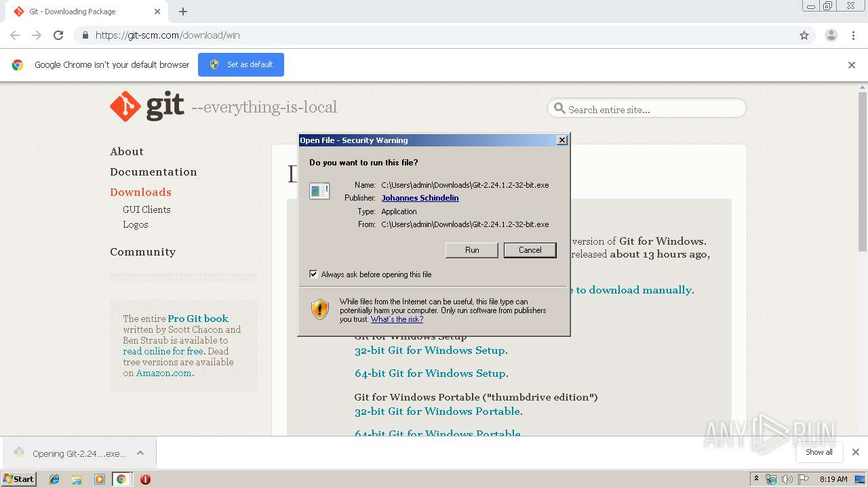The image size is (868, 488).
Task: Open GUI Clients page
Action: (146, 209)
